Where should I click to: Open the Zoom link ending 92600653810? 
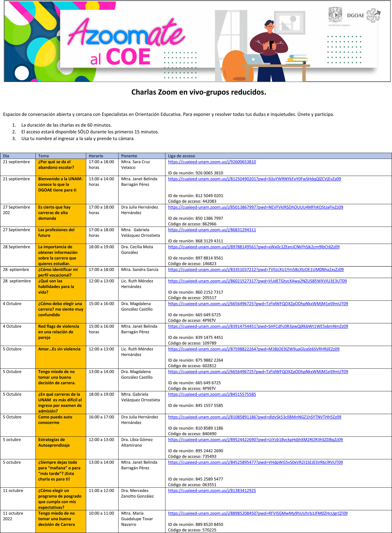point(212,162)
